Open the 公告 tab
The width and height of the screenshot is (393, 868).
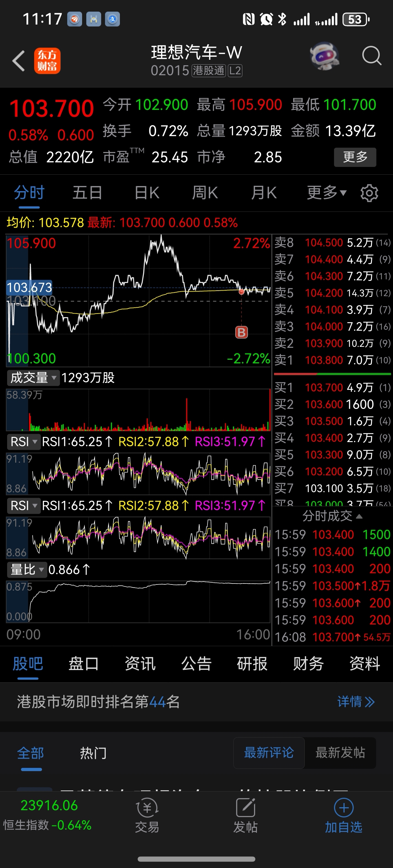point(196,664)
